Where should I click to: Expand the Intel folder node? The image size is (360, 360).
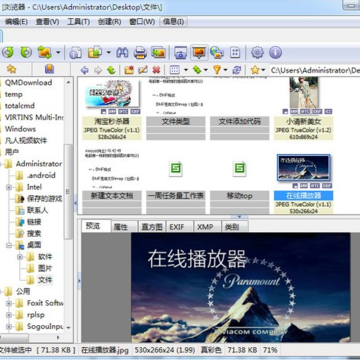pyautogui.click(x=9, y=187)
